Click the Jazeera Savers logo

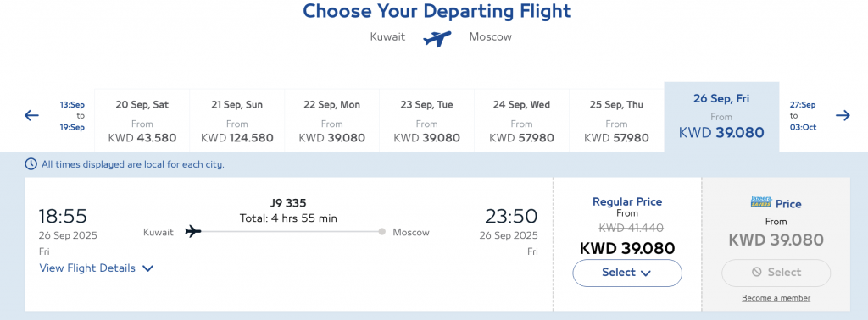click(760, 202)
